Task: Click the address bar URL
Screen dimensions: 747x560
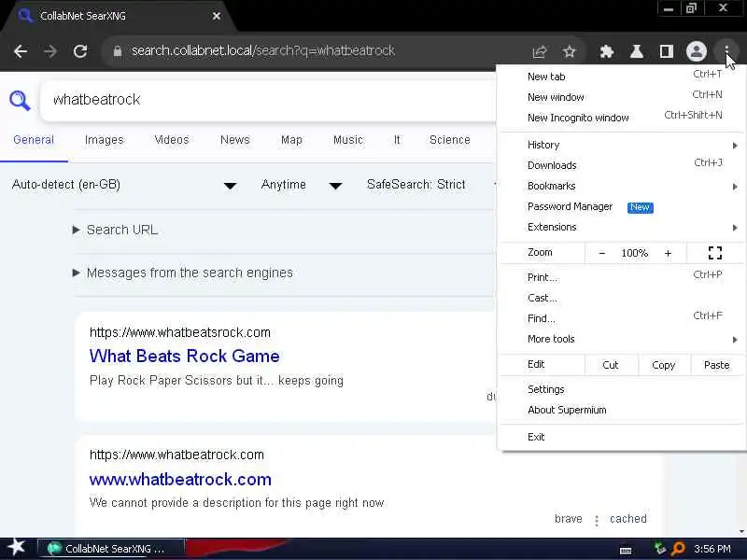Action: [263, 51]
